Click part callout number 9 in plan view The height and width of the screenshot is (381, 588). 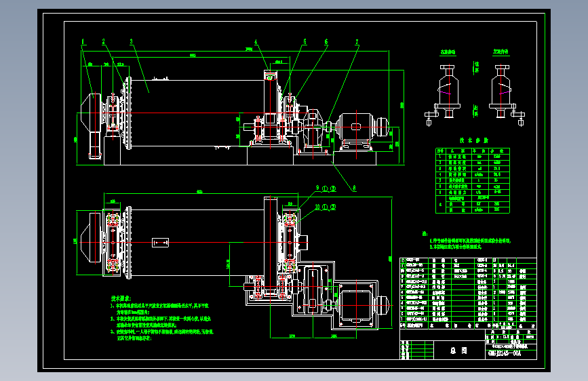coord(317,188)
